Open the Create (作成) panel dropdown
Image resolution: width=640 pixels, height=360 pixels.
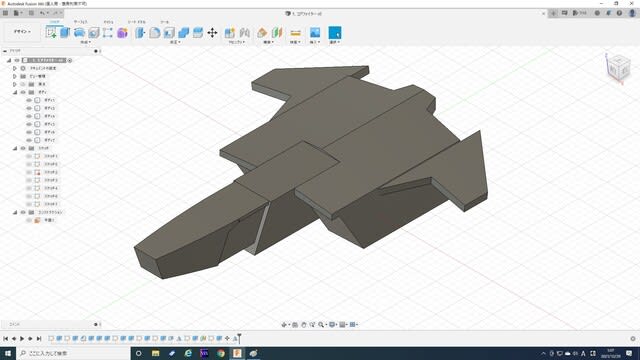point(85,42)
